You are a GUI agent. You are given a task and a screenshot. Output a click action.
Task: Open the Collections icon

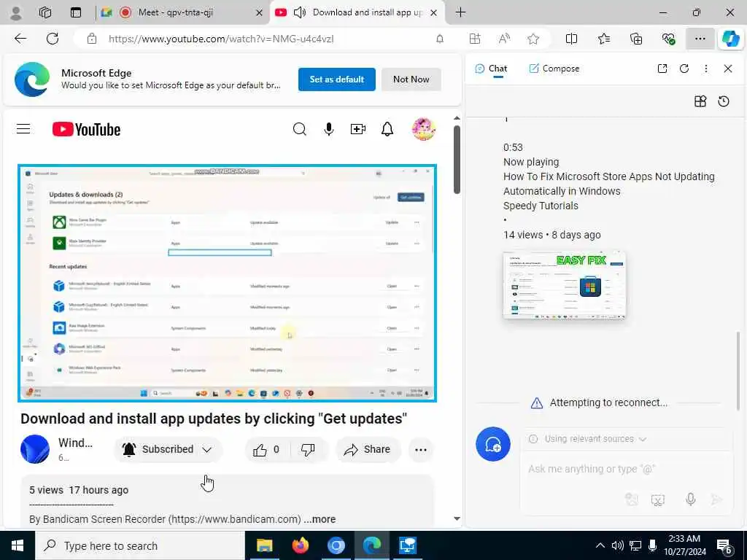click(x=636, y=39)
